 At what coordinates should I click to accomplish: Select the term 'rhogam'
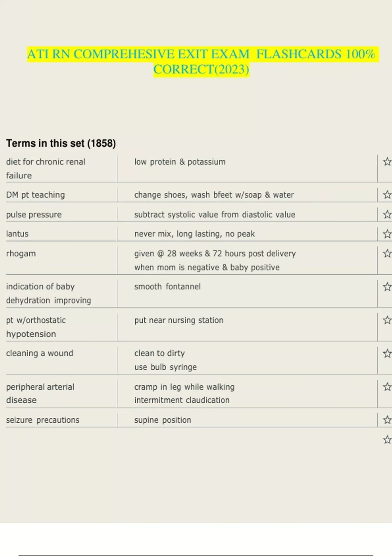pos(21,253)
